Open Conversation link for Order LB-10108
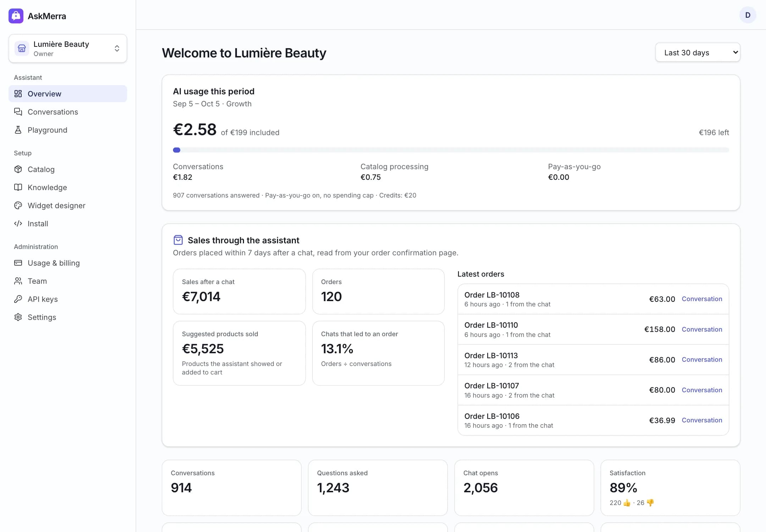The height and width of the screenshot is (532, 766). coord(702,299)
